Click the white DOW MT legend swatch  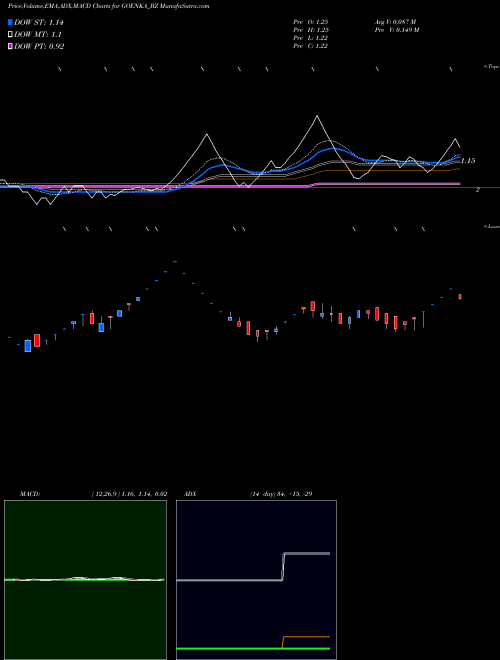[x=10, y=35]
